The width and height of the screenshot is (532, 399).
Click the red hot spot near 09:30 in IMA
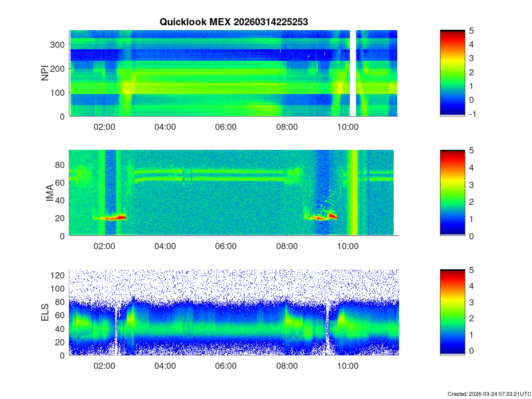click(x=332, y=216)
